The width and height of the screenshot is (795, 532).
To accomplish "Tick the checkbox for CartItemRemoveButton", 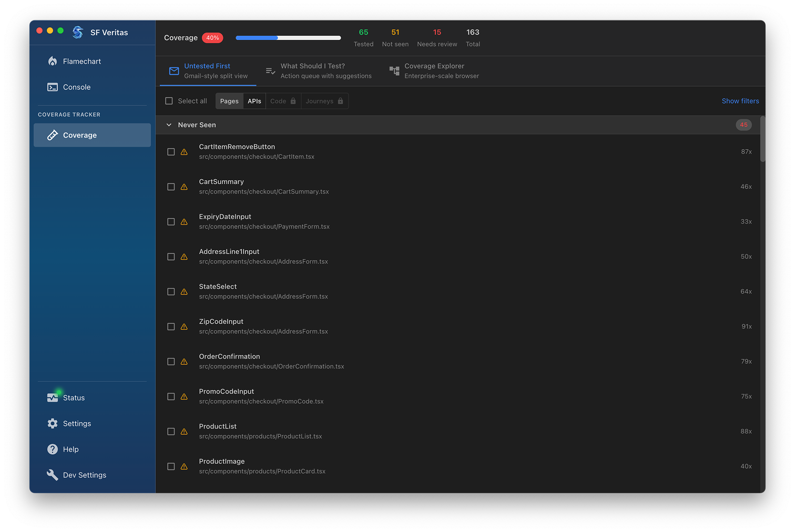I will [x=171, y=152].
